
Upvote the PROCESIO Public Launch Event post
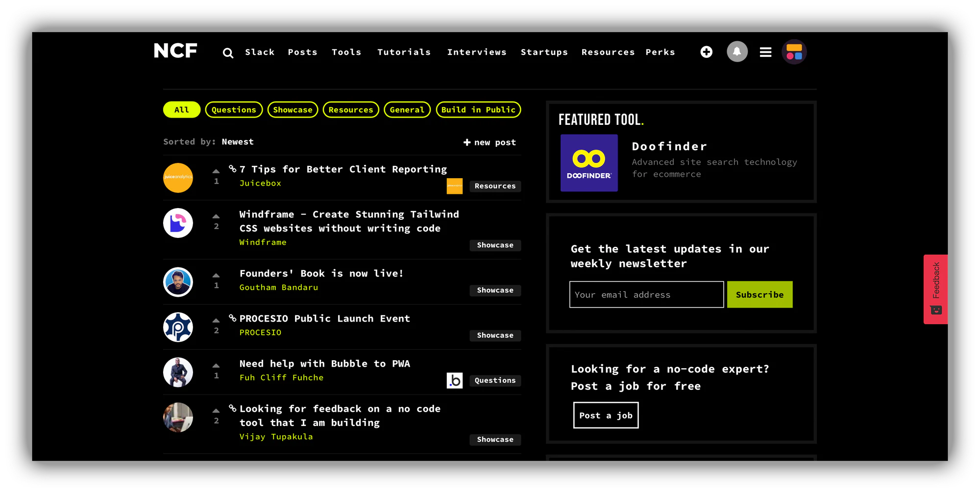coord(216,321)
